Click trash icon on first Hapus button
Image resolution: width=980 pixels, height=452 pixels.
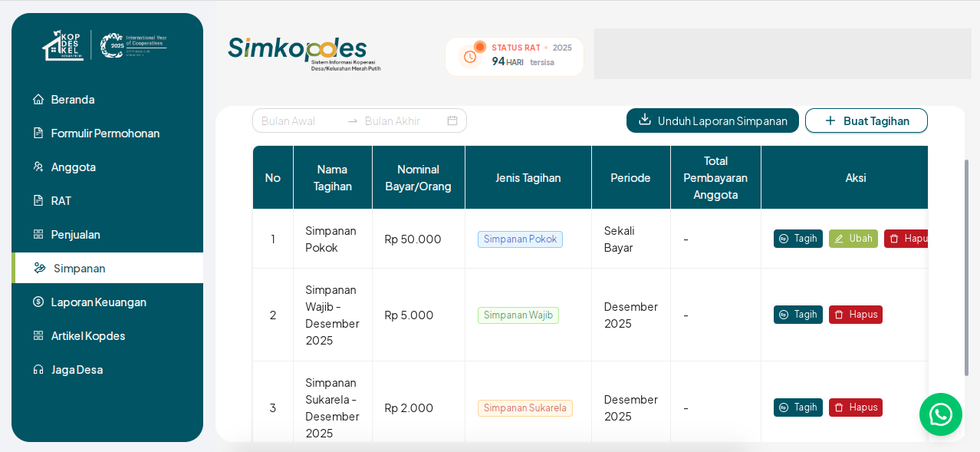pos(894,238)
